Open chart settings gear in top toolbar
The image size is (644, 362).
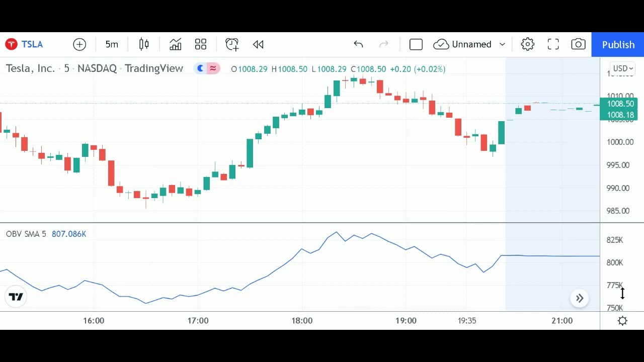(528, 44)
